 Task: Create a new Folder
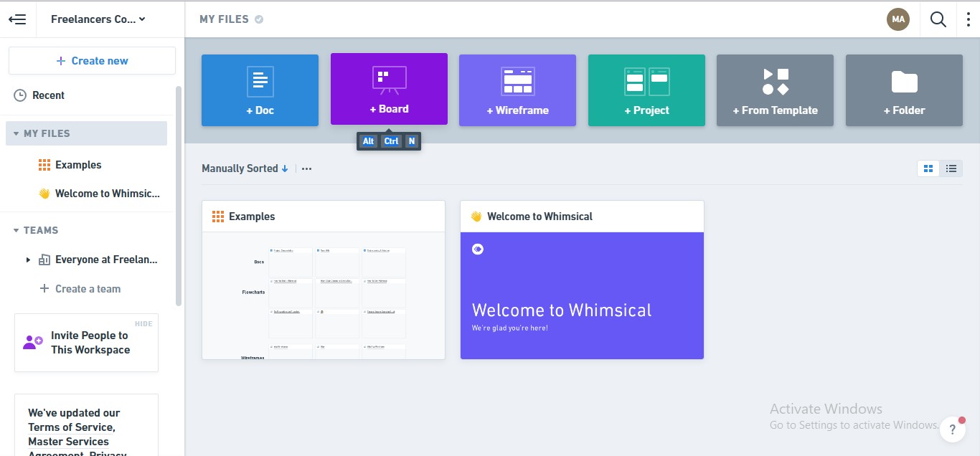click(904, 90)
